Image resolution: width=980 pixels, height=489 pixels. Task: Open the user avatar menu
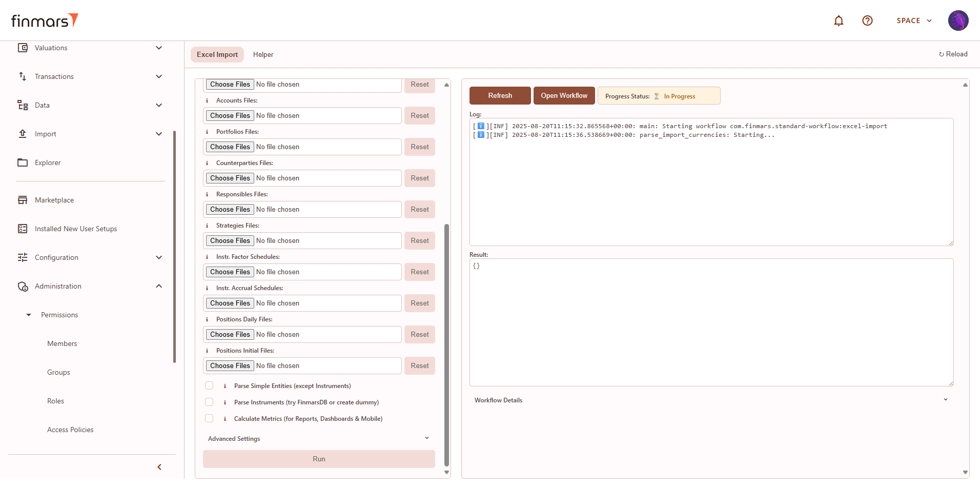click(x=958, y=21)
